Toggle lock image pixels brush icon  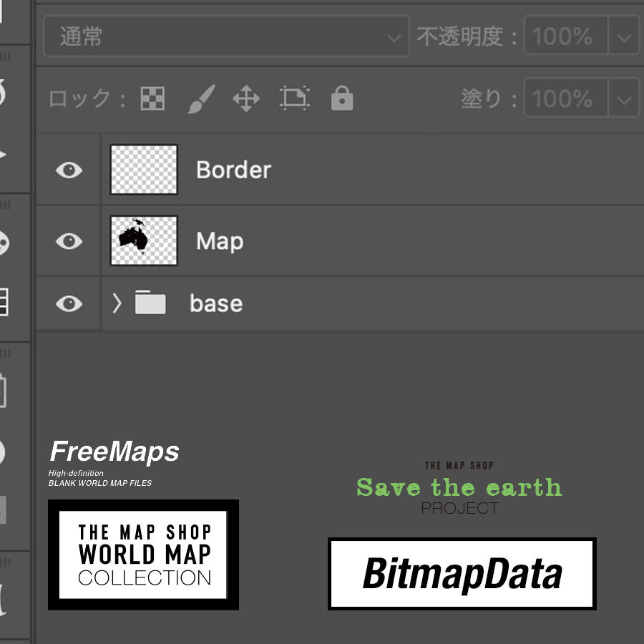coord(202,99)
